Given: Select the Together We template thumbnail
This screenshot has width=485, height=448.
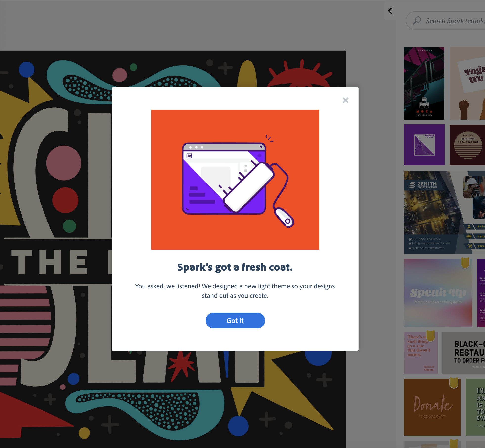Looking at the screenshot, I should pos(467,83).
